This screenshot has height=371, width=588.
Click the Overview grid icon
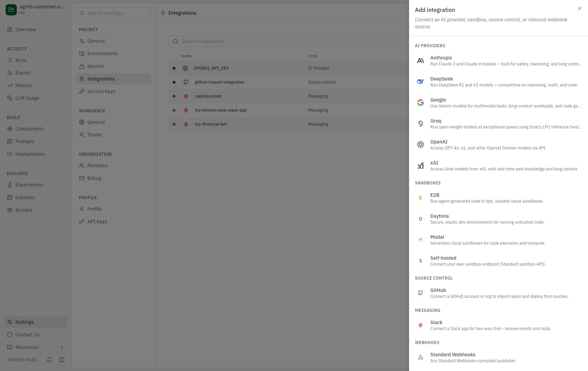click(10, 29)
